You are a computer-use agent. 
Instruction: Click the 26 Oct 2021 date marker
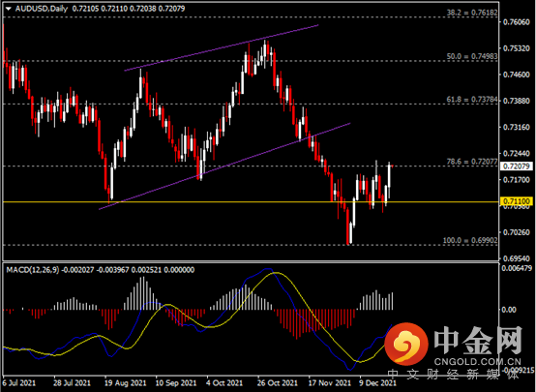[x=278, y=382]
